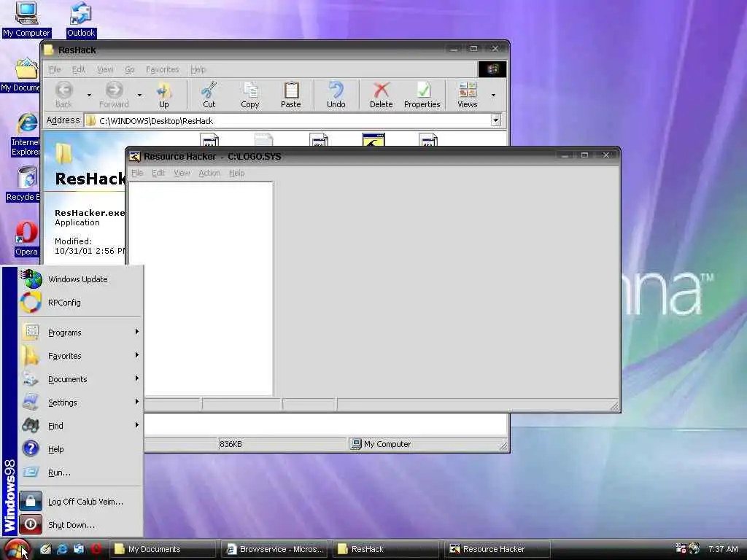Open File menu in ResHack folder window

point(55,69)
